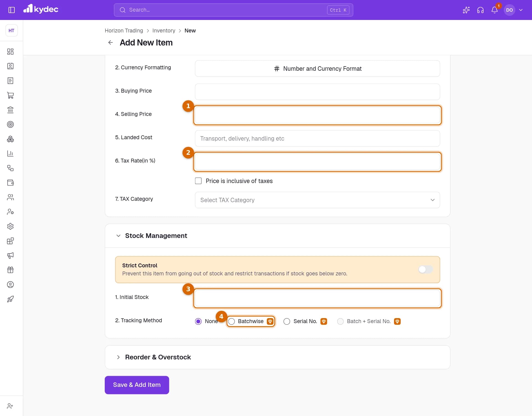
Task: Open the megaphone icon in sidebar
Action: pos(11,255)
